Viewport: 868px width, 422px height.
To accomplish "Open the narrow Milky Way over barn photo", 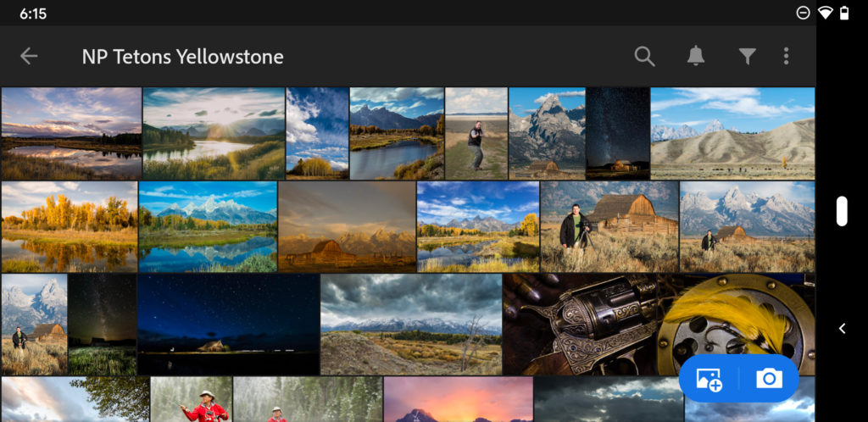I will (x=618, y=133).
